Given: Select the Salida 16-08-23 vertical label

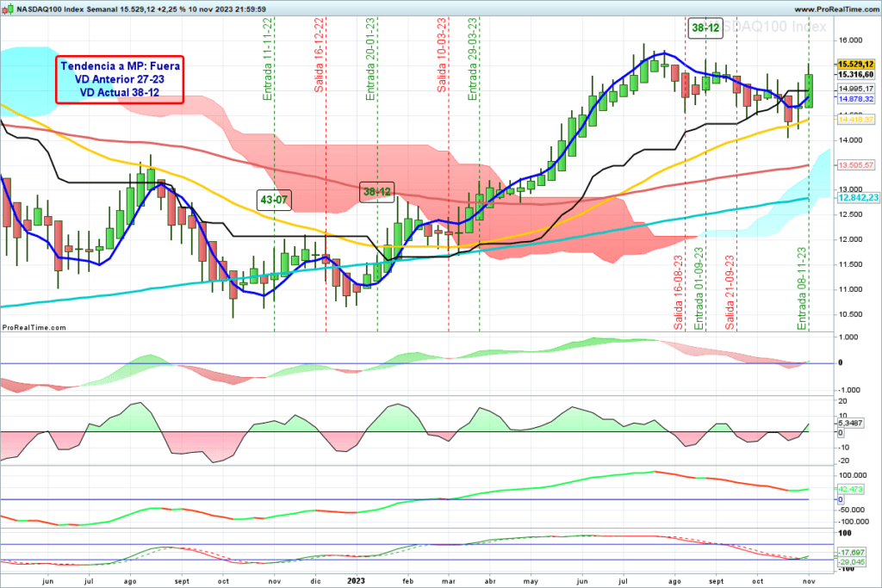Looking at the screenshot, I should coord(679,293).
